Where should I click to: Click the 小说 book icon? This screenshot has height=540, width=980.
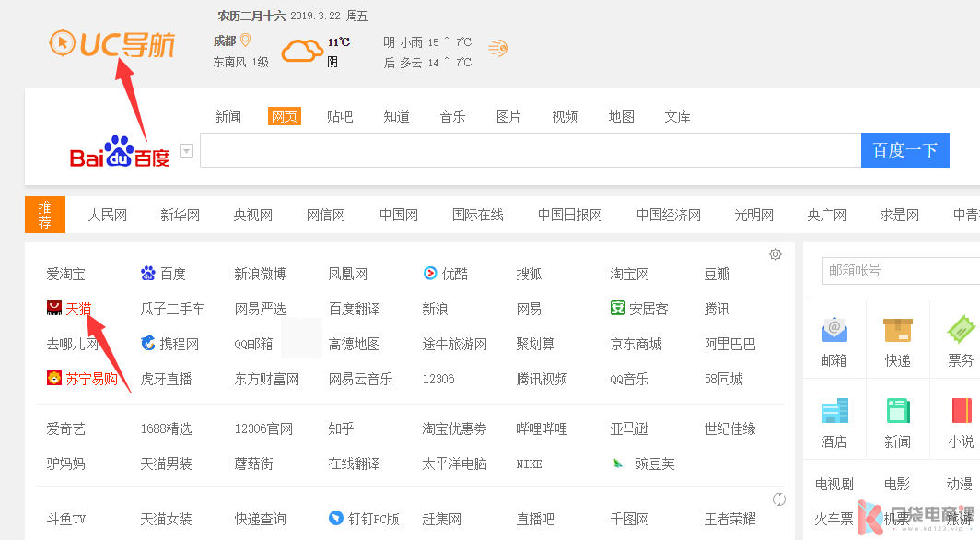tap(961, 411)
